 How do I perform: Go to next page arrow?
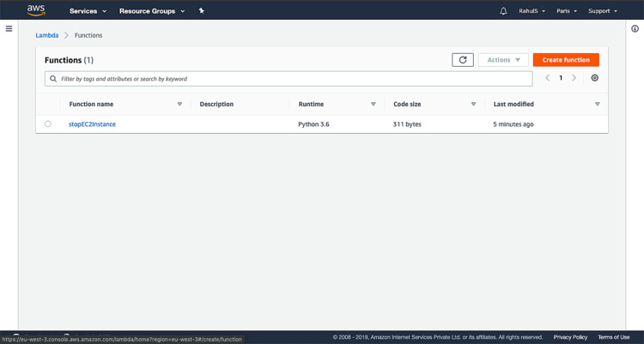(574, 78)
